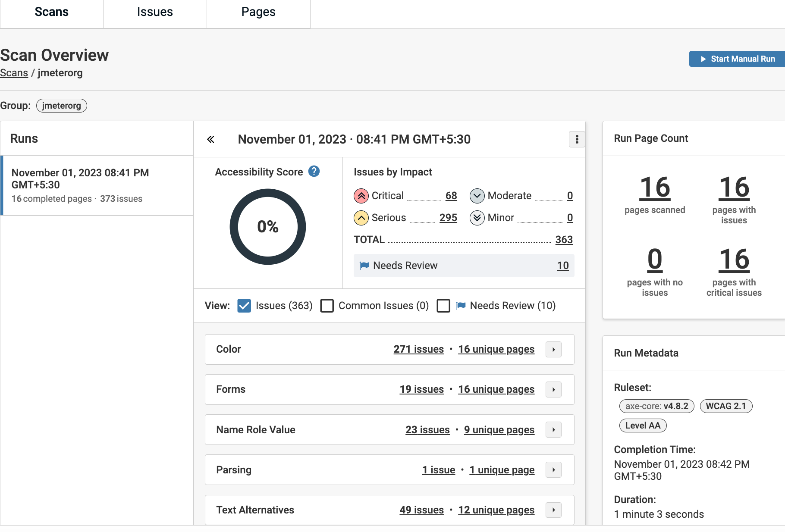This screenshot has height=532, width=785.
Task: Collapse the runs panel with double chevron
Action: (210, 139)
